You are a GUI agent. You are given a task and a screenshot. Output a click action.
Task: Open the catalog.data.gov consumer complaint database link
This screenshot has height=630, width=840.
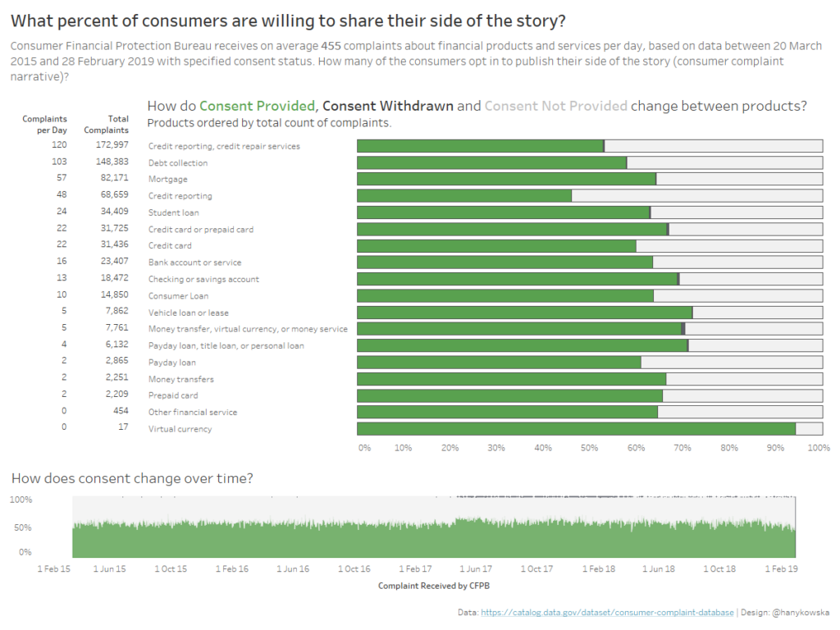(607, 612)
